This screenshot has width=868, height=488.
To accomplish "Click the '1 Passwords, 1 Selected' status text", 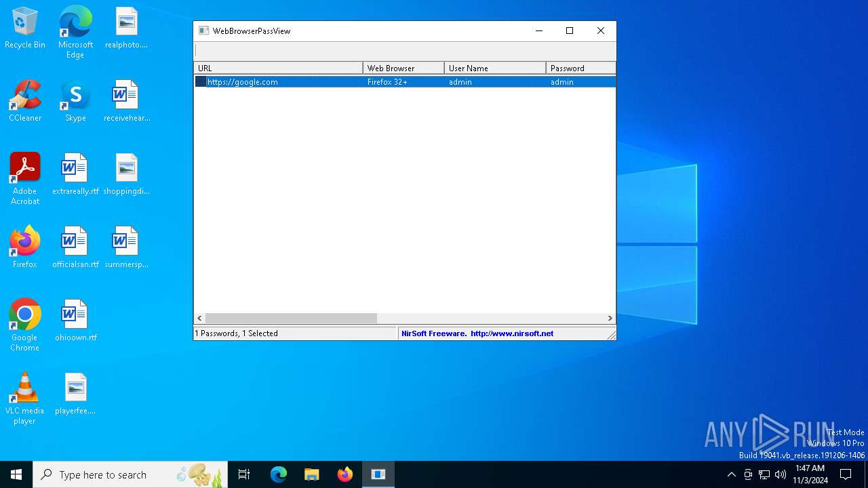I will coord(237,333).
